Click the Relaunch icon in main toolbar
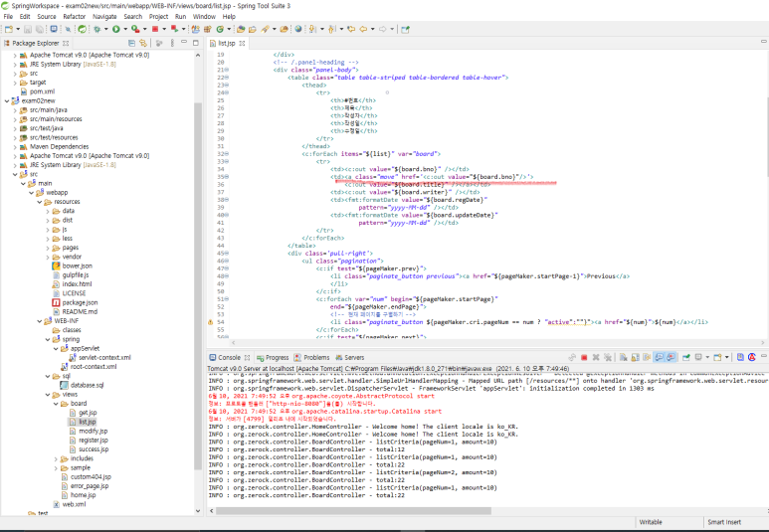Screen dimensions: 769x532 pyautogui.click(x=174, y=29)
